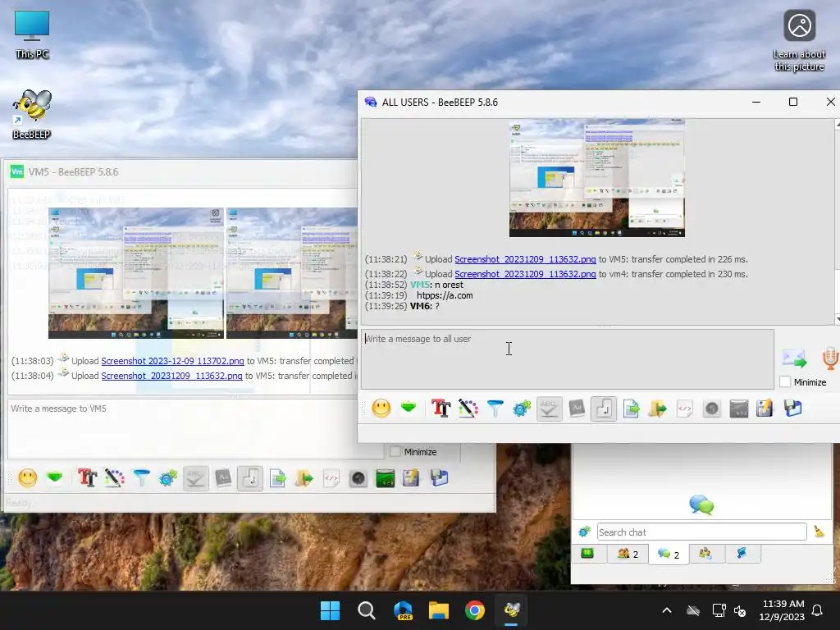Click message input field in ALL USERS chat

coord(568,359)
